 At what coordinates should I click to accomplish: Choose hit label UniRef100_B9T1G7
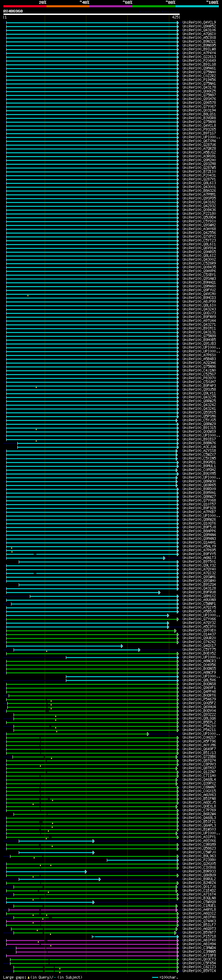tap(199, 133)
